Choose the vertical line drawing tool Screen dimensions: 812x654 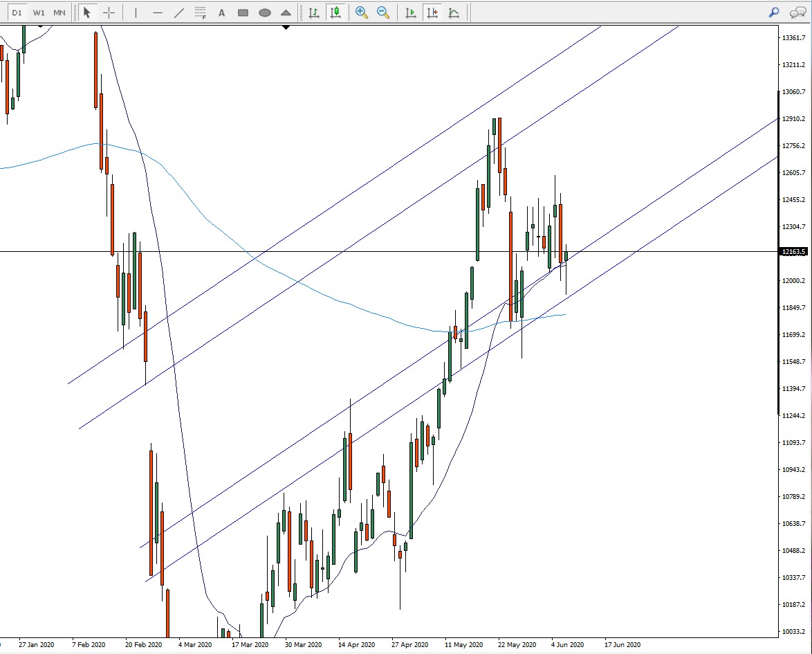pos(136,12)
